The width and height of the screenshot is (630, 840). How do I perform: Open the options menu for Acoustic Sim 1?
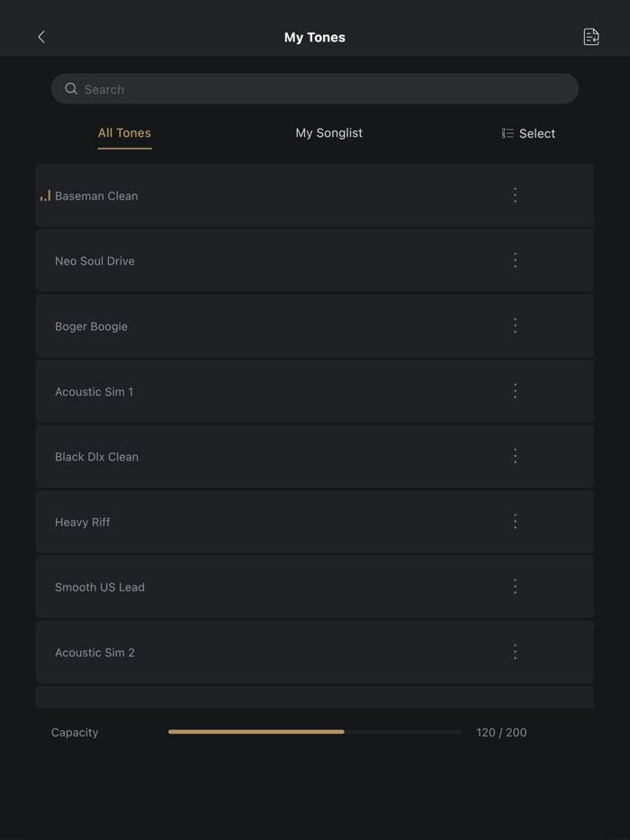(516, 390)
